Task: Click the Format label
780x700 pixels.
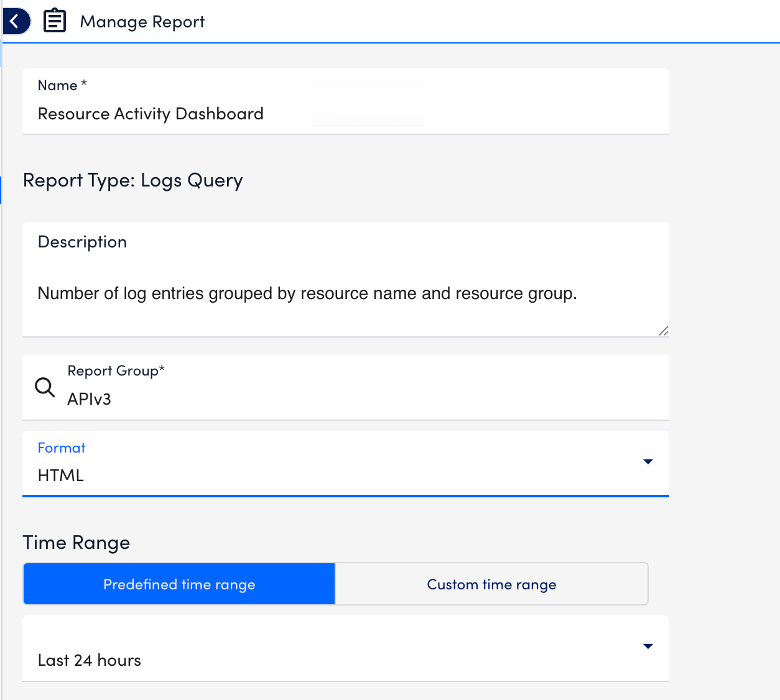Action: pyautogui.click(x=62, y=448)
